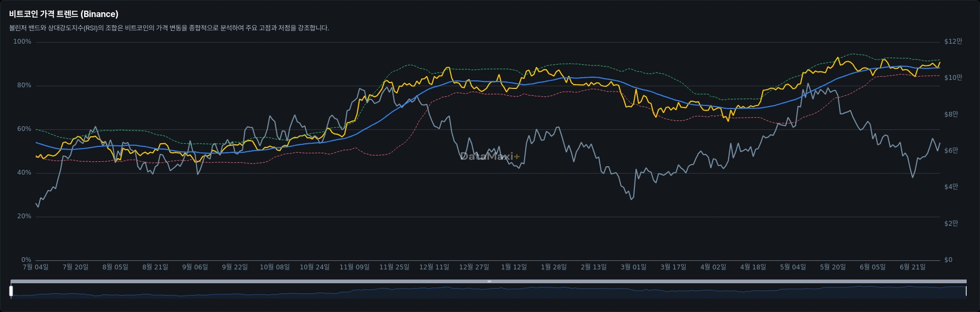Viewport: 980px width, 312px height.
Task: Click the '4월 18일' date label
Action: 753,267
